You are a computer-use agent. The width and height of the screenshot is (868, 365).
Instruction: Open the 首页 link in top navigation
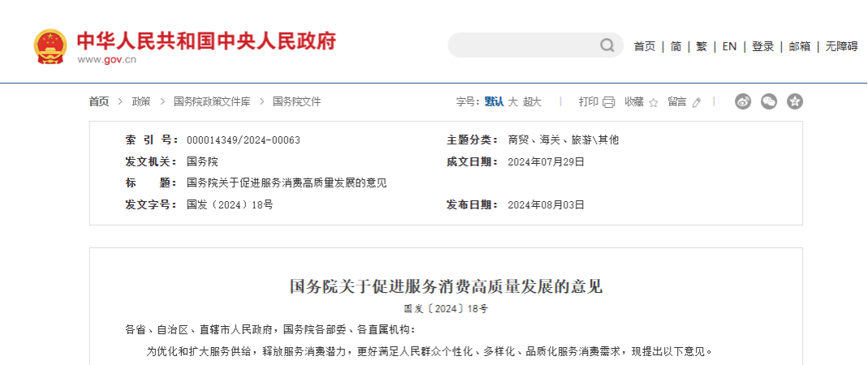click(x=645, y=47)
